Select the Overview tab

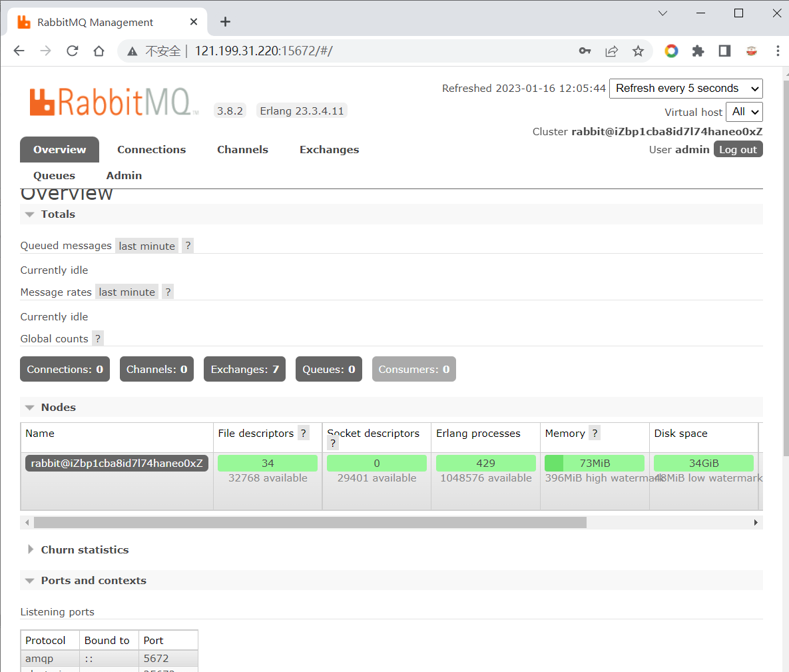[x=59, y=149]
